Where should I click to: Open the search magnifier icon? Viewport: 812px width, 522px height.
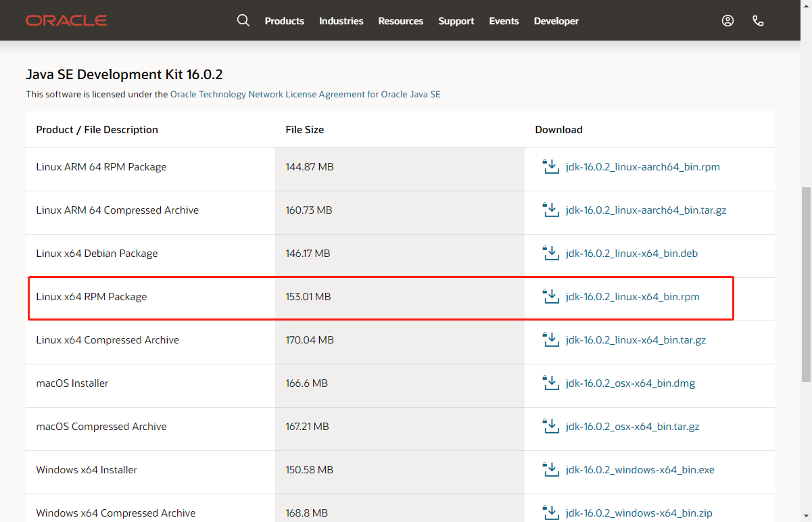click(x=243, y=20)
